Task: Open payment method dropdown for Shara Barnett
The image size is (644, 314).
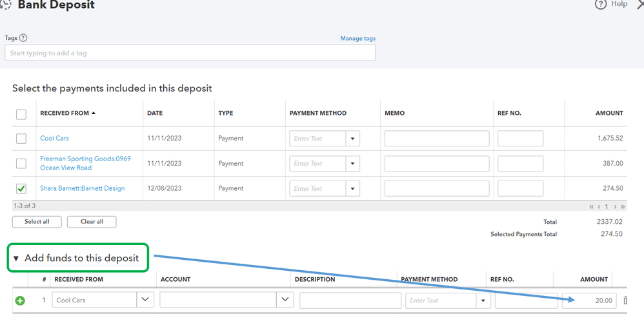Action: 352,189
